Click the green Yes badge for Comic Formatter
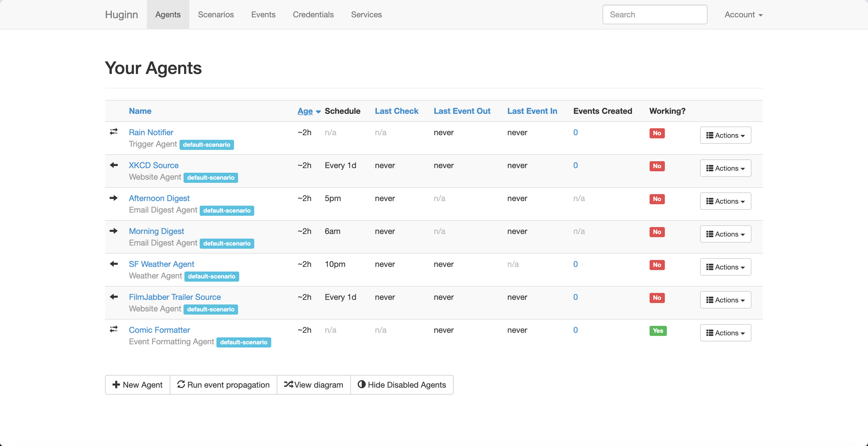 pyautogui.click(x=658, y=331)
